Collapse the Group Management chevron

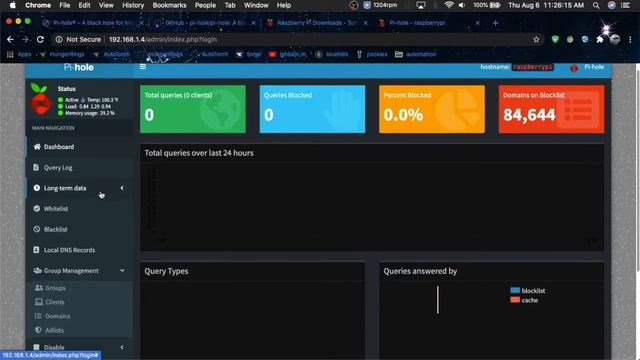pos(122,270)
